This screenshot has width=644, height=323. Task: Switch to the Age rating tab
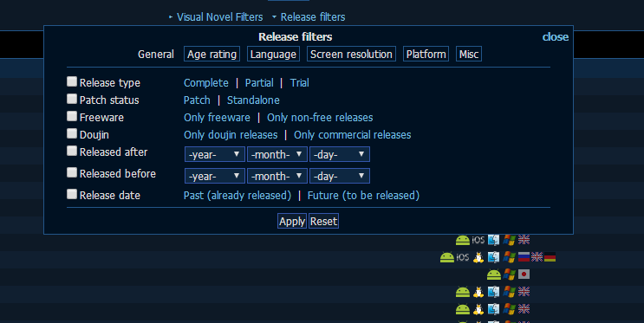pos(212,55)
